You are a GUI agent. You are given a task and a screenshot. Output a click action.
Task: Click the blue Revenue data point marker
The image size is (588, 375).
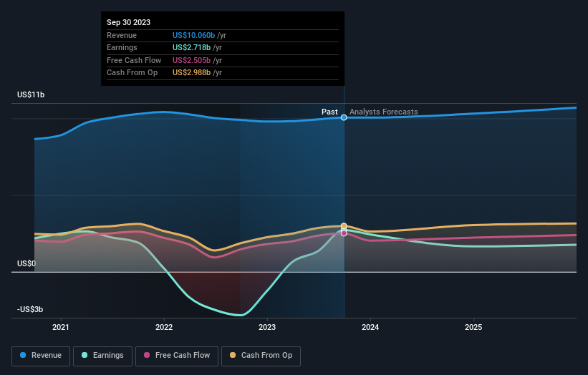click(x=344, y=117)
